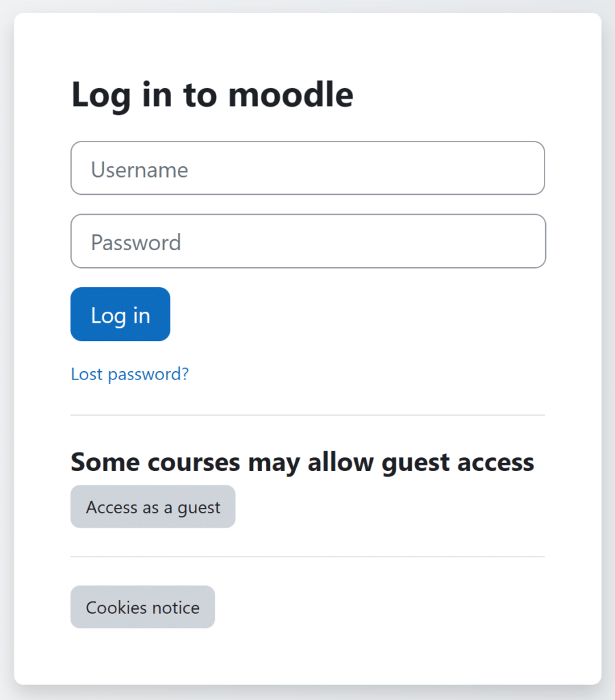Click the Log in to moodle heading
615x700 pixels.
tap(212, 94)
